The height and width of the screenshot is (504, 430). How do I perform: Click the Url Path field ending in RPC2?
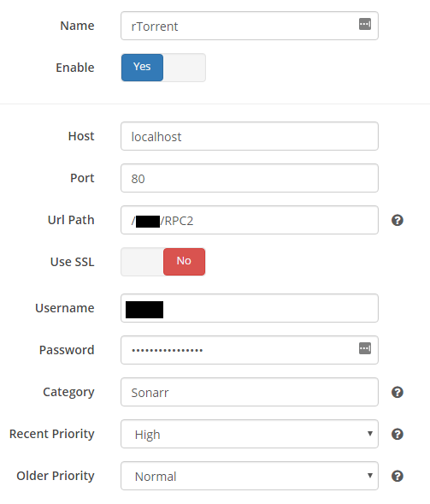pyautogui.click(x=250, y=220)
